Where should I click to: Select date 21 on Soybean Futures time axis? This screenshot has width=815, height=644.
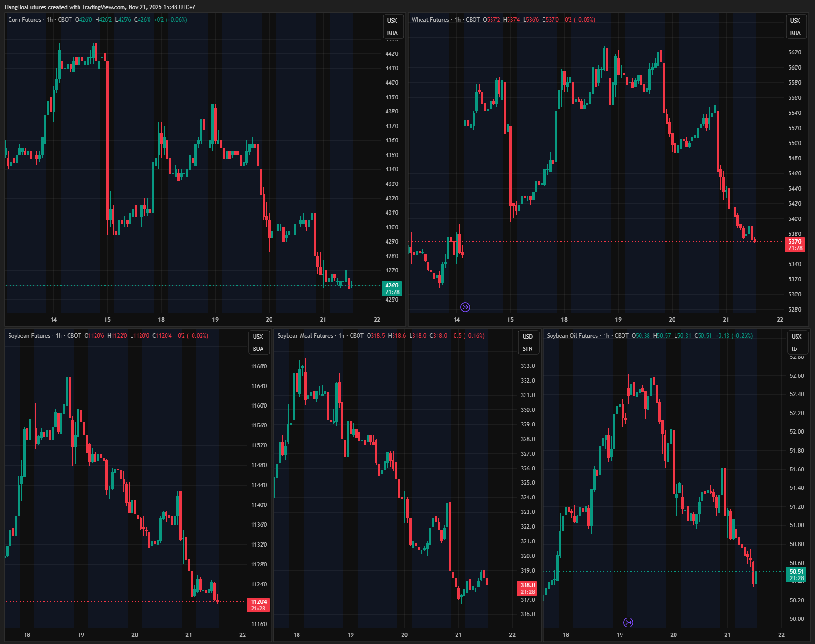[x=189, y=635]
